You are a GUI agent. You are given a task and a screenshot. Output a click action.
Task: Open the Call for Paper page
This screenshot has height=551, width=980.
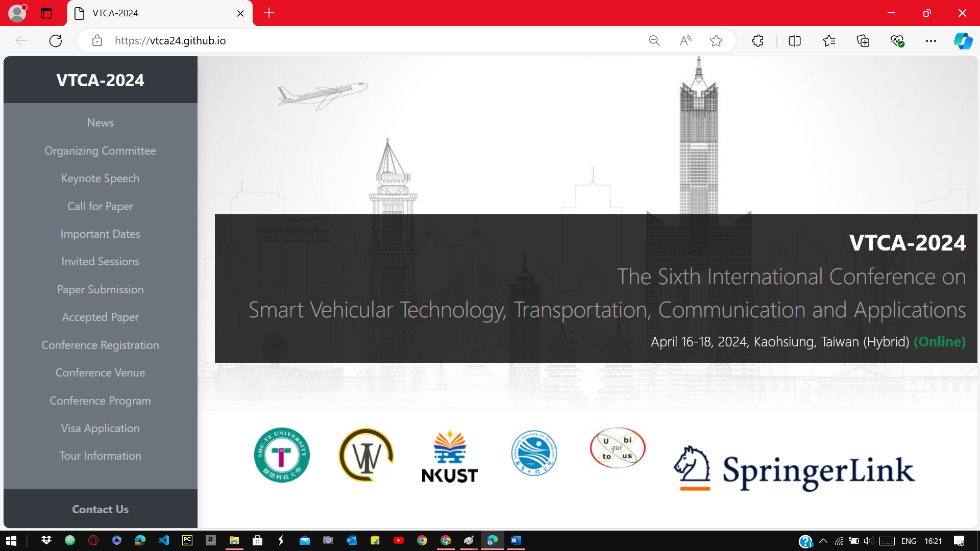tap(100, 207)
